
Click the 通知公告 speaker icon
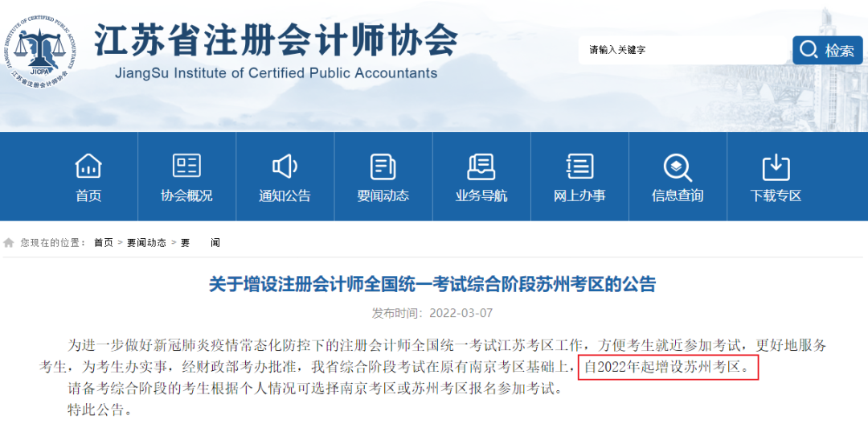pos(285,167)
